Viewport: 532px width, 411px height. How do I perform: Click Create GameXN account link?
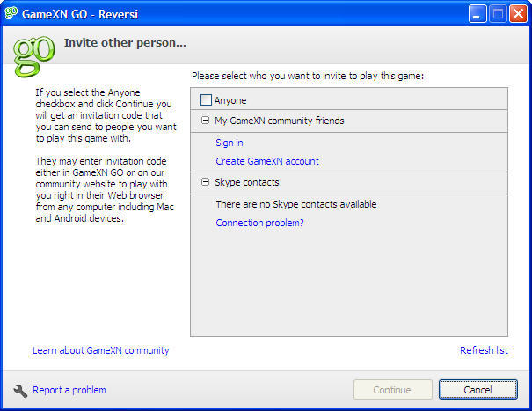click(x=267, y=161)
